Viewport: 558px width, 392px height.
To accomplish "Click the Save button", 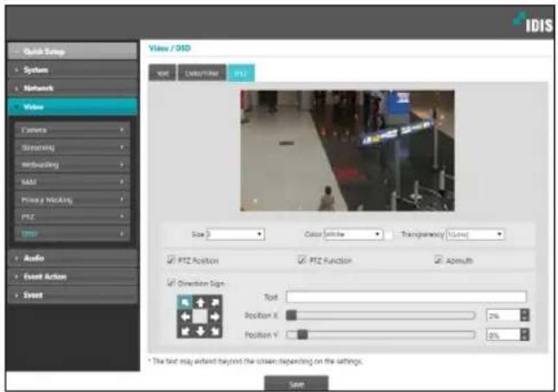I will [296, 384].
